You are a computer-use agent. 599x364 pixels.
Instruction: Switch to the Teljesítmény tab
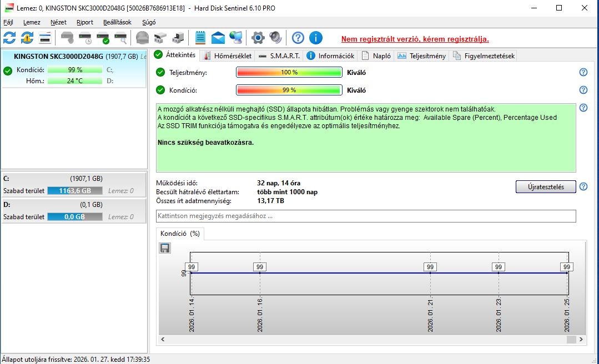click(x=422, y=55)
